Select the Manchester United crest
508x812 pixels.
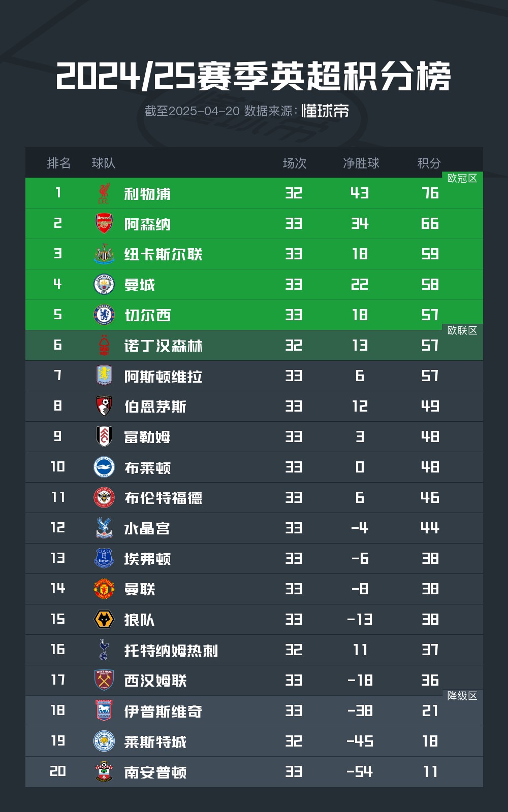coord(104,589)
